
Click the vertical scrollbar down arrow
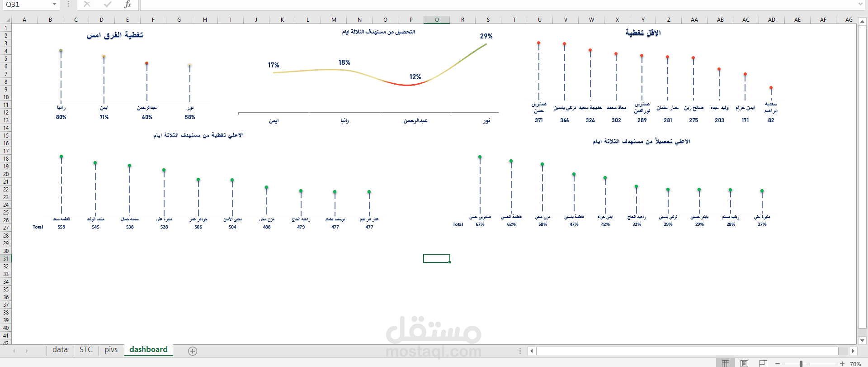coord(862,340)
